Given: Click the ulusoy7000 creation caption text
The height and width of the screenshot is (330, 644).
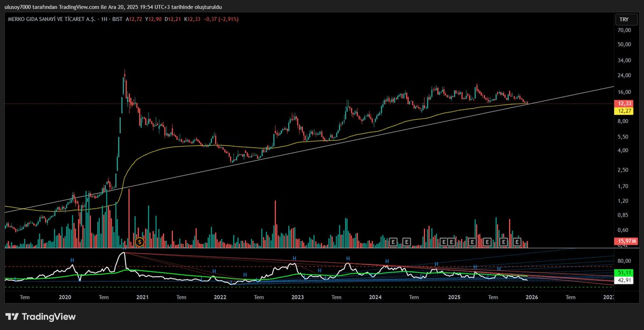Looking at the screenshot, I should click(x=113, y=7).
